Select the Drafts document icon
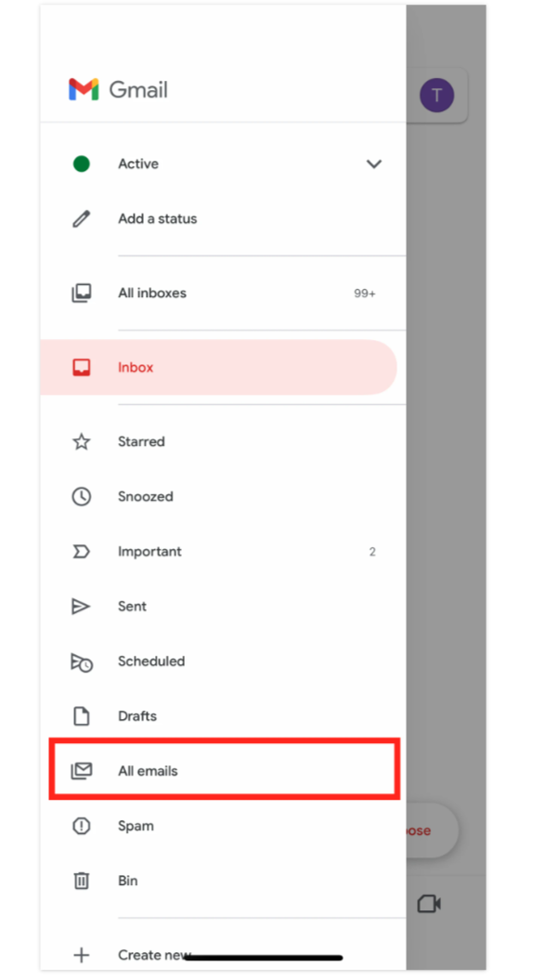Viewport: 546px width, 980px height. pos(81,716)
